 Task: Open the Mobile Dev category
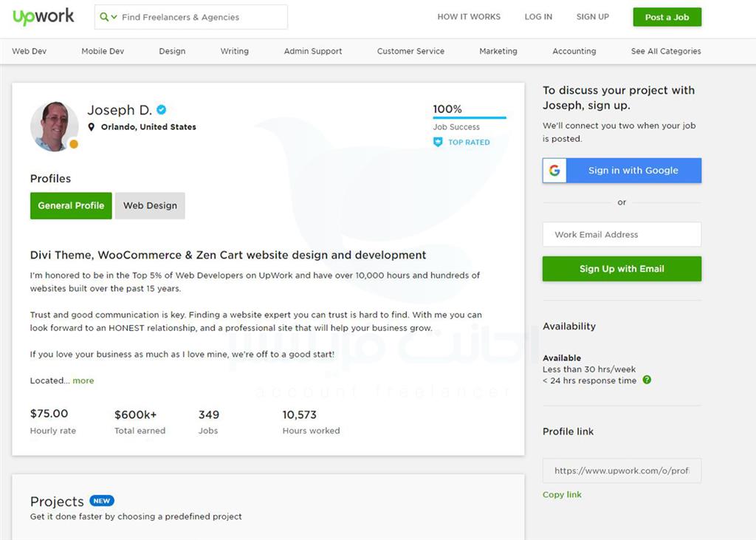coord(103,51)
